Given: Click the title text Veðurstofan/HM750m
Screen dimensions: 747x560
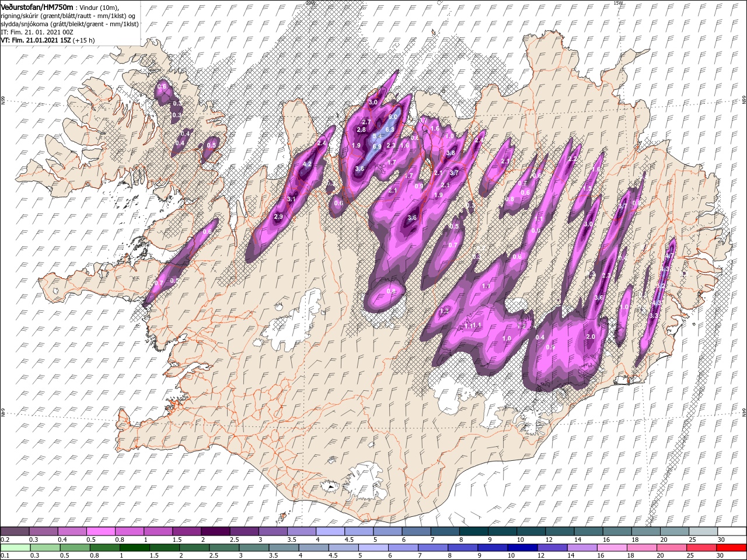Looking at the screenshot, I should tap(37, 6).
